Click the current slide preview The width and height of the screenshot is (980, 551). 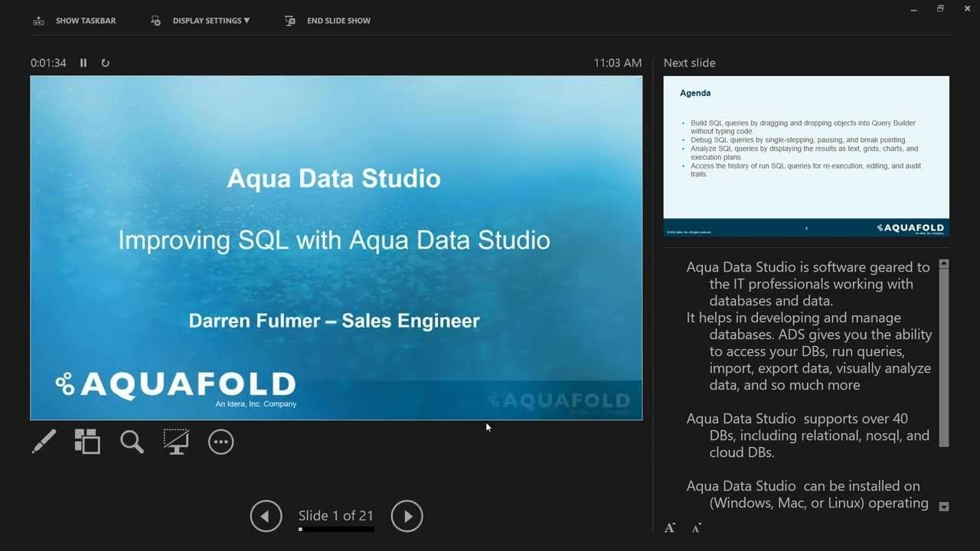tap(336, 248)
